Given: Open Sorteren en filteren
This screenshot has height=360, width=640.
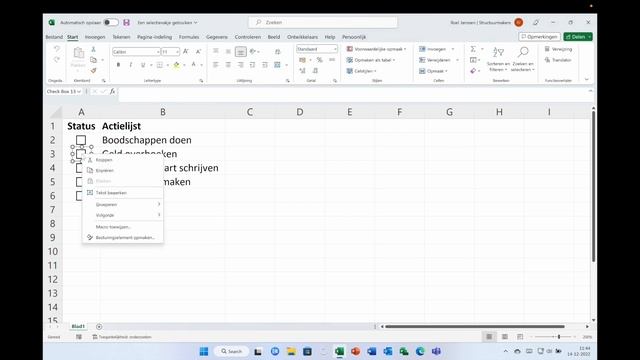Looking at the screenshot, I should [x=498, y=59].
